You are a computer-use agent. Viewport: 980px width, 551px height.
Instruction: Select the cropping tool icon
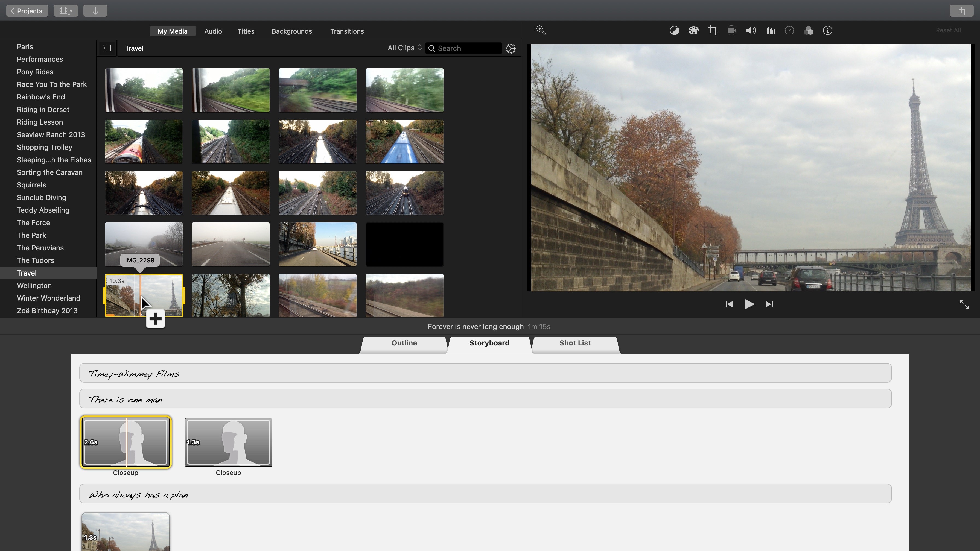pos(713,30)
